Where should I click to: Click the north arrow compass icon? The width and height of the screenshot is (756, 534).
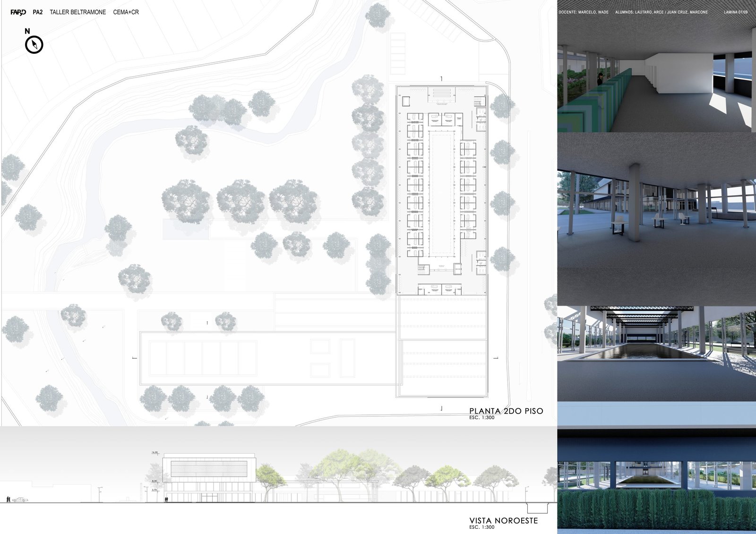pos(34,45)
